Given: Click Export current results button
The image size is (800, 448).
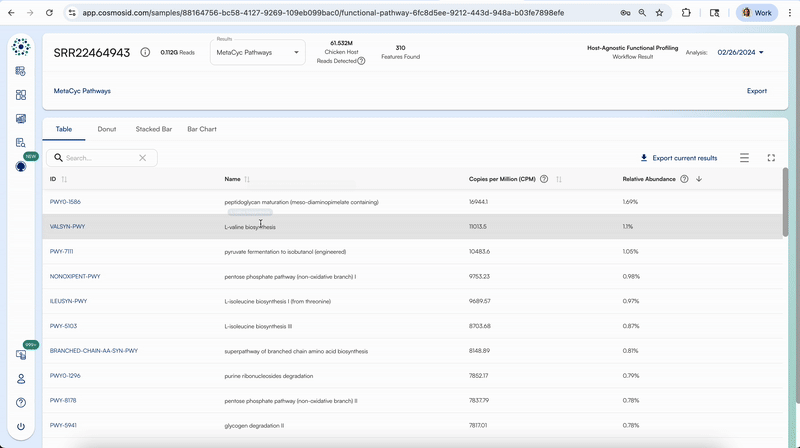Looking at the screenshot, I should (x=679, y=158).
